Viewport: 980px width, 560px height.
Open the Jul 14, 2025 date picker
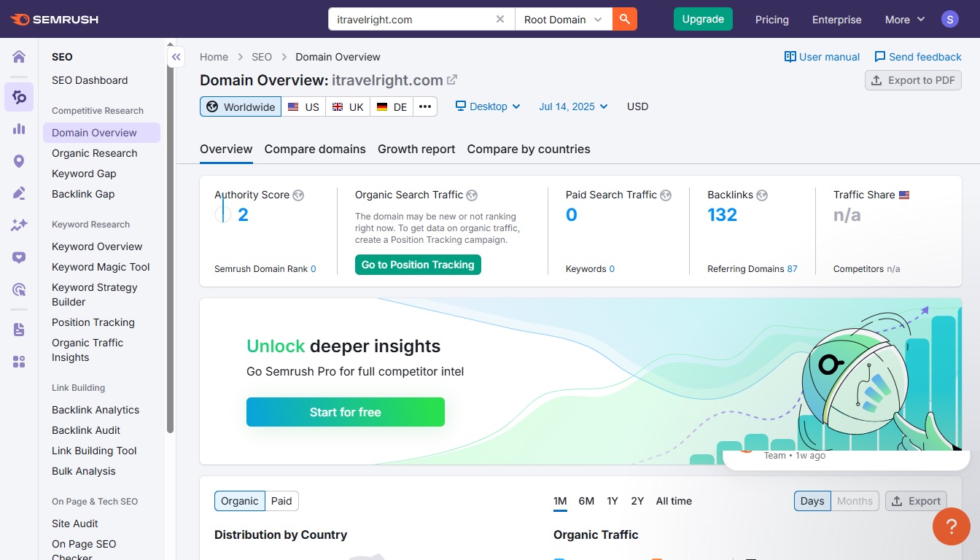click(x=573, y=106)
